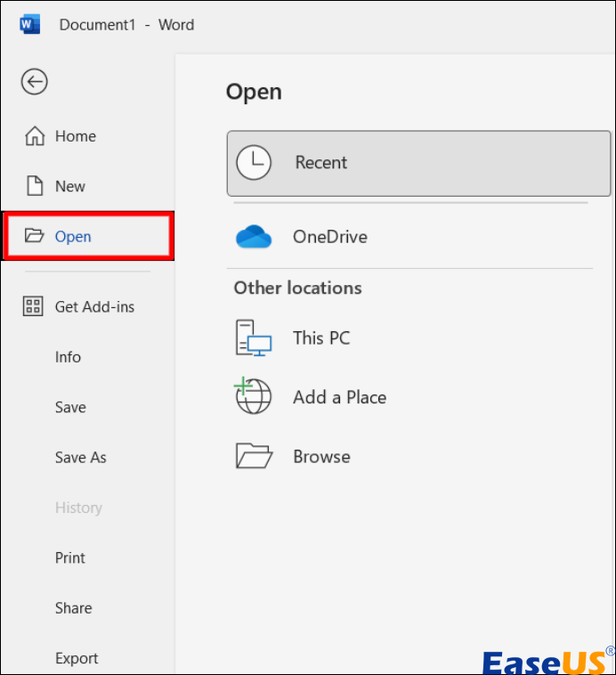
Task: Choose Save As from sidebar
Action: (80, 458)
